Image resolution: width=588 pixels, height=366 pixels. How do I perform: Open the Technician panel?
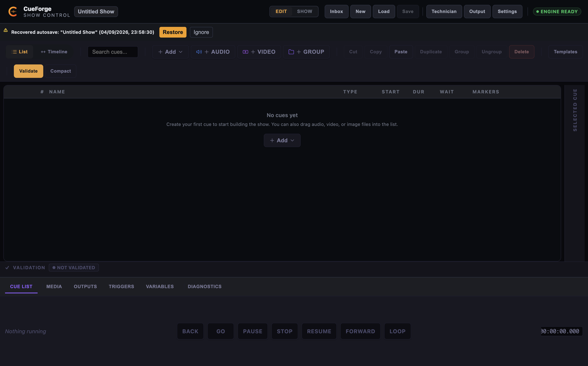click(444, 11)
